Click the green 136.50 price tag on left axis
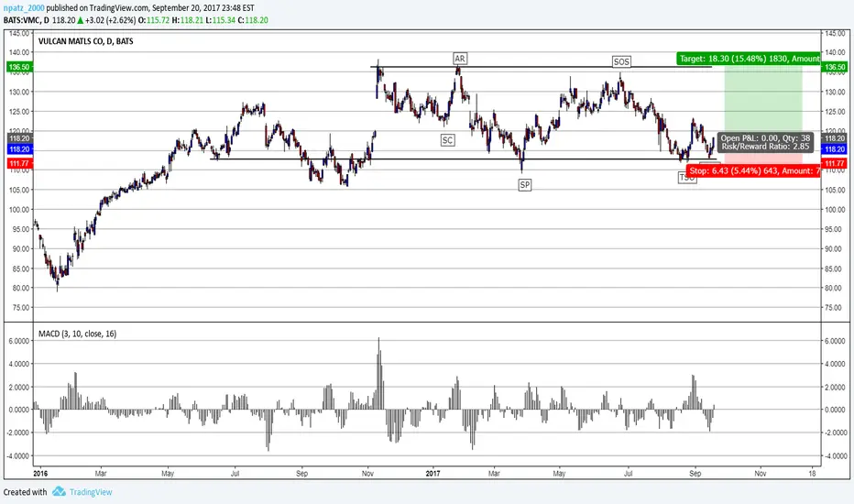The height and width of the screenshot is (504, 854). tap(19, 67)
